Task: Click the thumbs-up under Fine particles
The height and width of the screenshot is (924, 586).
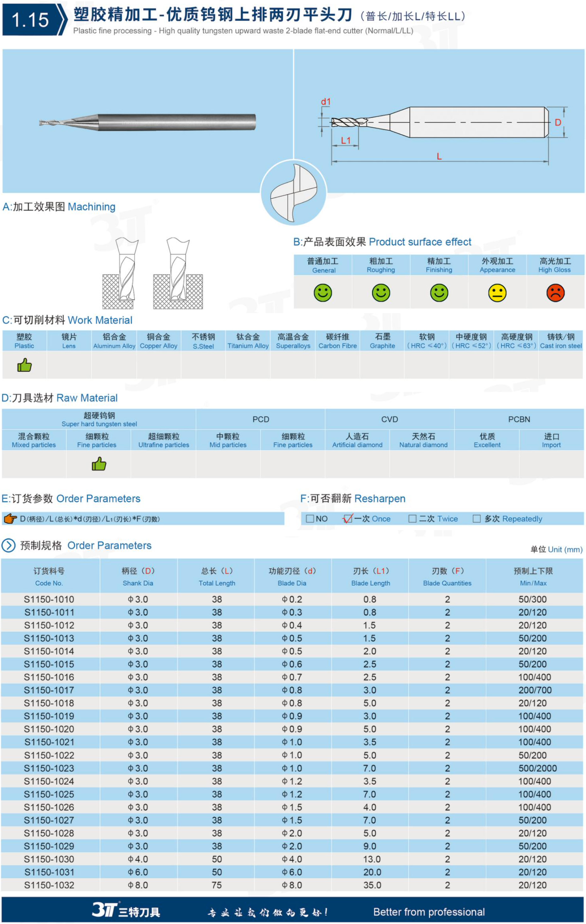Action: point(99,464)
